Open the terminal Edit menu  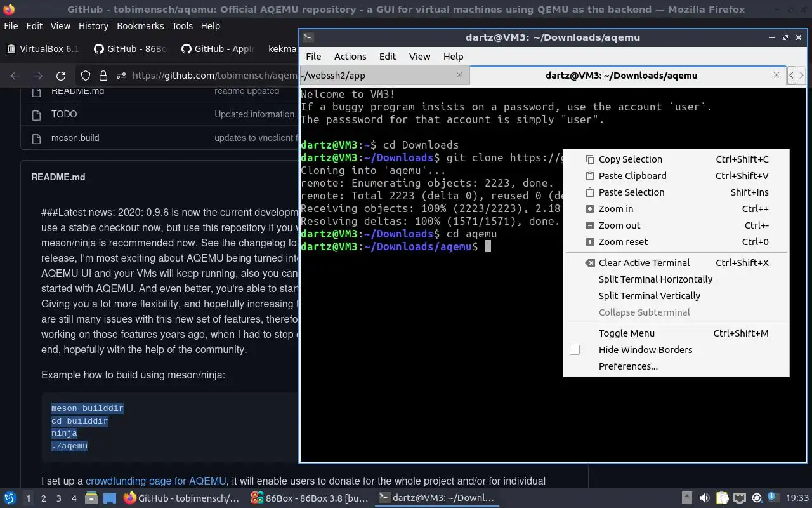click(388, 57)
